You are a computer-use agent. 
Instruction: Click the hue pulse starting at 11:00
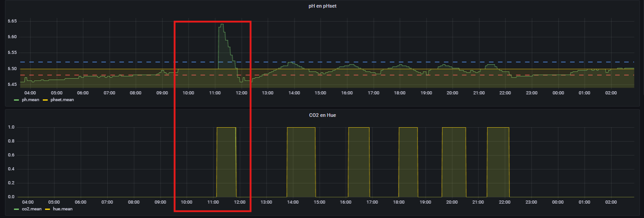coord(226,162)
